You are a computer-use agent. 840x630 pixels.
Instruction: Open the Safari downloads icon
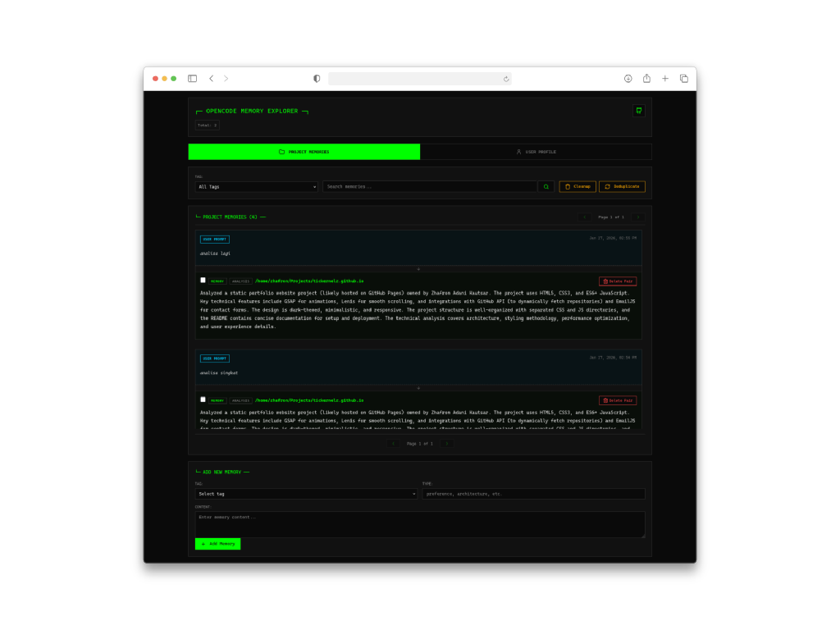pos(628,79)
